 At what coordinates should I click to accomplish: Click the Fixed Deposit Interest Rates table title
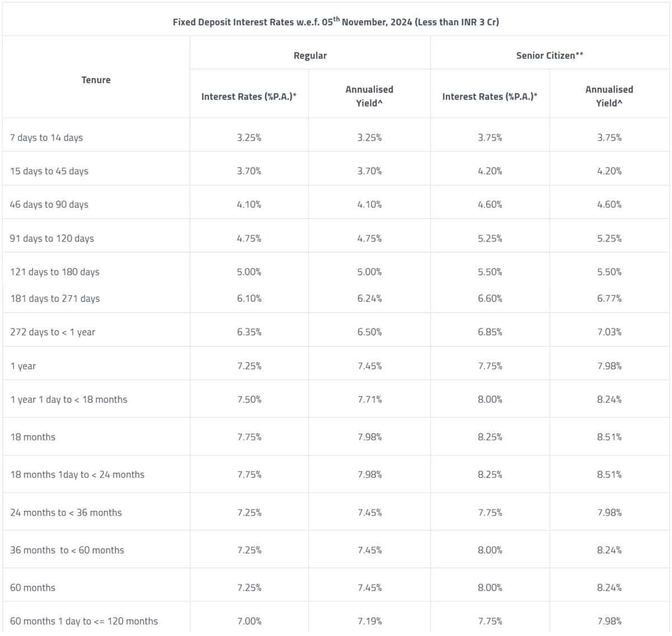tap(335, 22)
